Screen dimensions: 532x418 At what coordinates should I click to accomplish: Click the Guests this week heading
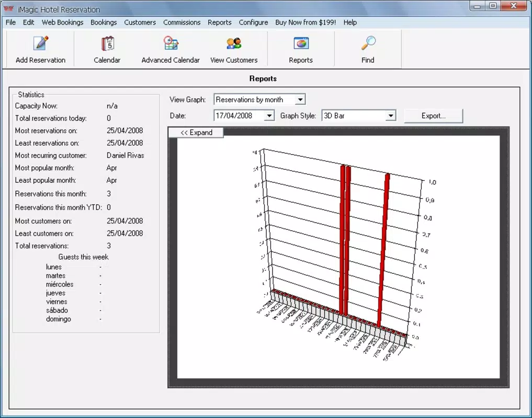coord(83,257)
